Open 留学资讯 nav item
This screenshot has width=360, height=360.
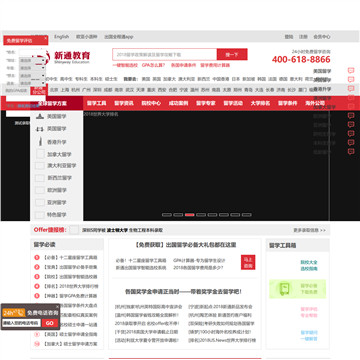pos(124,103)
